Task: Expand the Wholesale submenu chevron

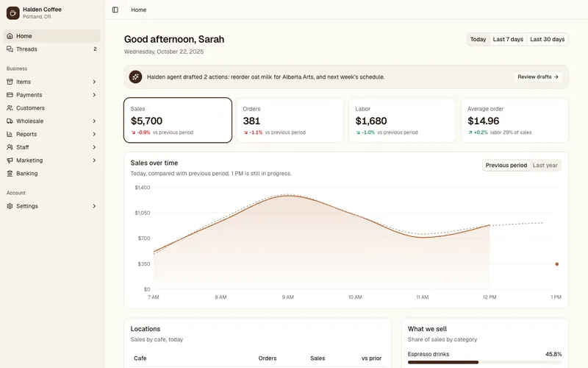Action: 94,121
